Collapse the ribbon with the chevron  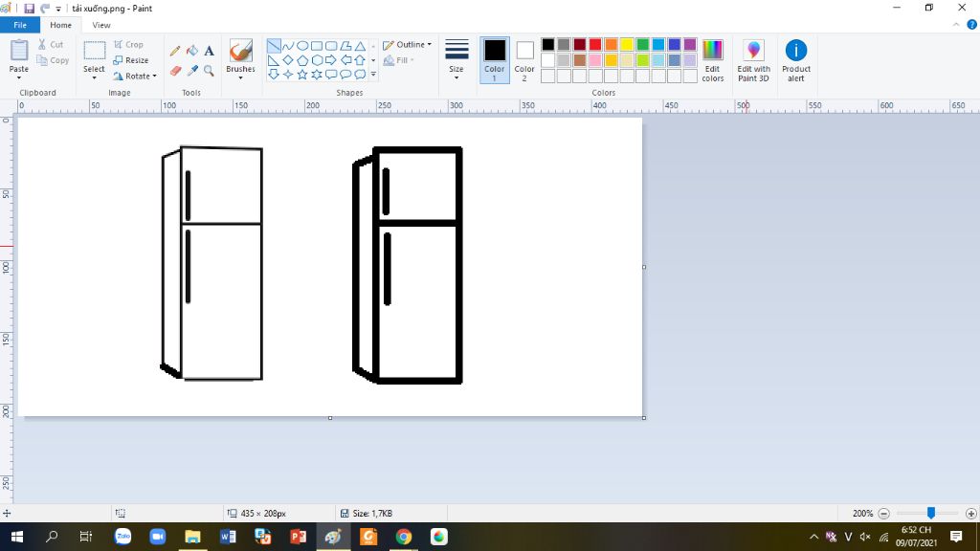point(956,25)
